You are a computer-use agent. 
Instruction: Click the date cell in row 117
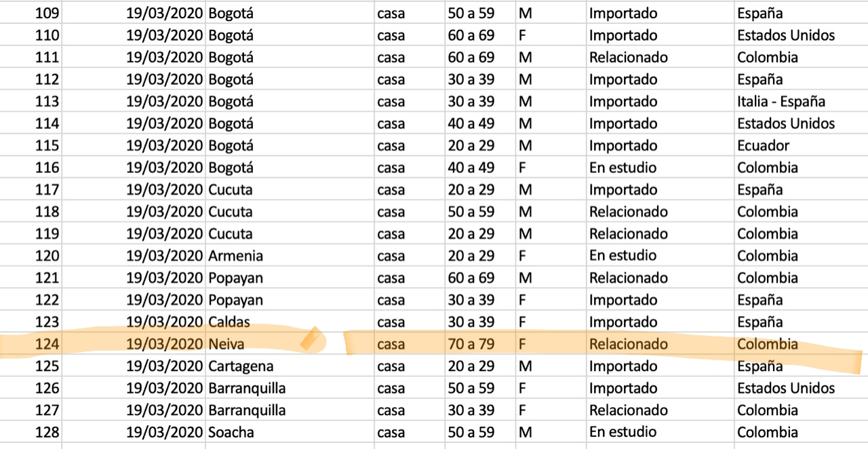134,189
